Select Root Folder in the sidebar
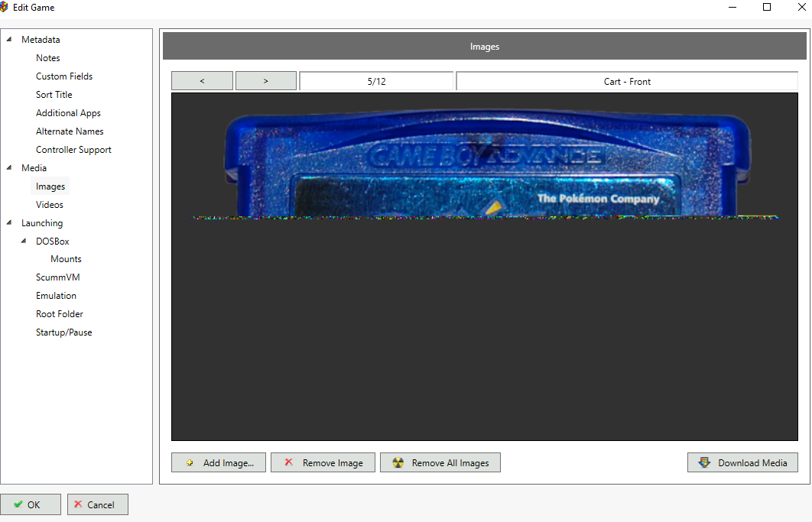The width and height of the screenshot is (812, 522). [x=59, y=314]
